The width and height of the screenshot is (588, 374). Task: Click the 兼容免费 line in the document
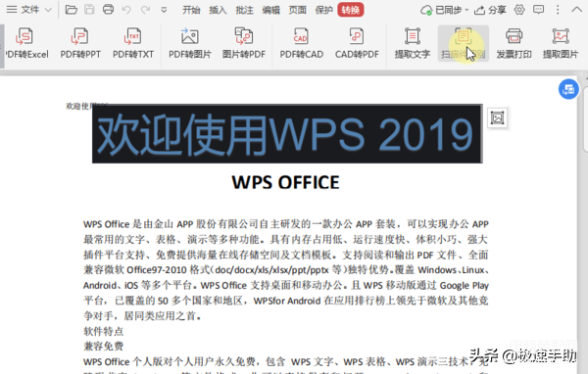pyautogui.click(x=104, y=347)
